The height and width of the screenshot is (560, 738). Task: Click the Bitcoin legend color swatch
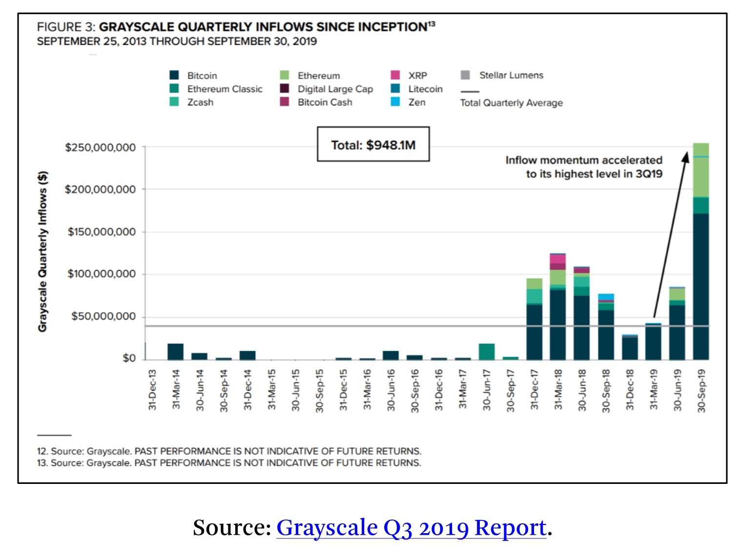pyautogui.click(x=174, y=75)
